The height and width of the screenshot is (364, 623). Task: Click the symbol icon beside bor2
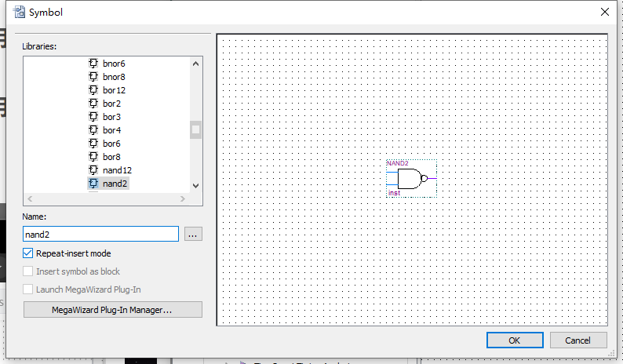pos(93,104)
